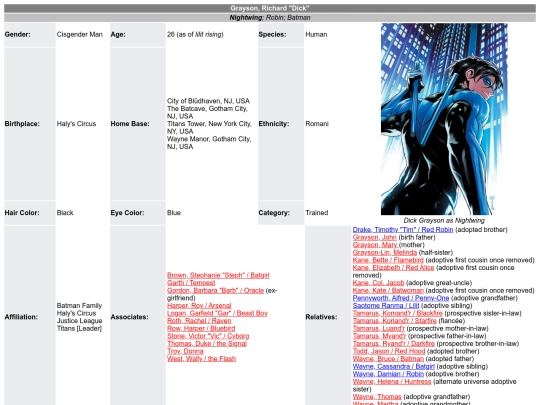Select the "26 (as of lilit rising)" age value

(195, 34)
